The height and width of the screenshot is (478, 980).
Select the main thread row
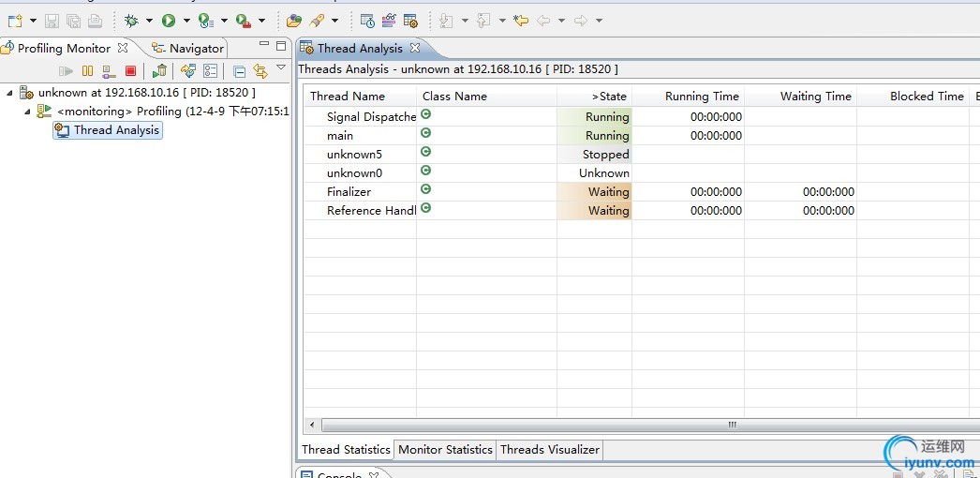642,136
